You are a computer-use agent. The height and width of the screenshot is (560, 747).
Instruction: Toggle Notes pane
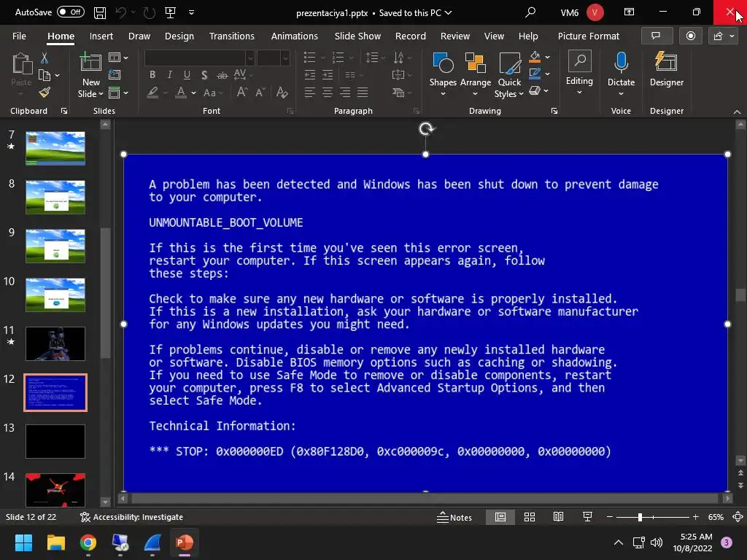coord(454,517)
